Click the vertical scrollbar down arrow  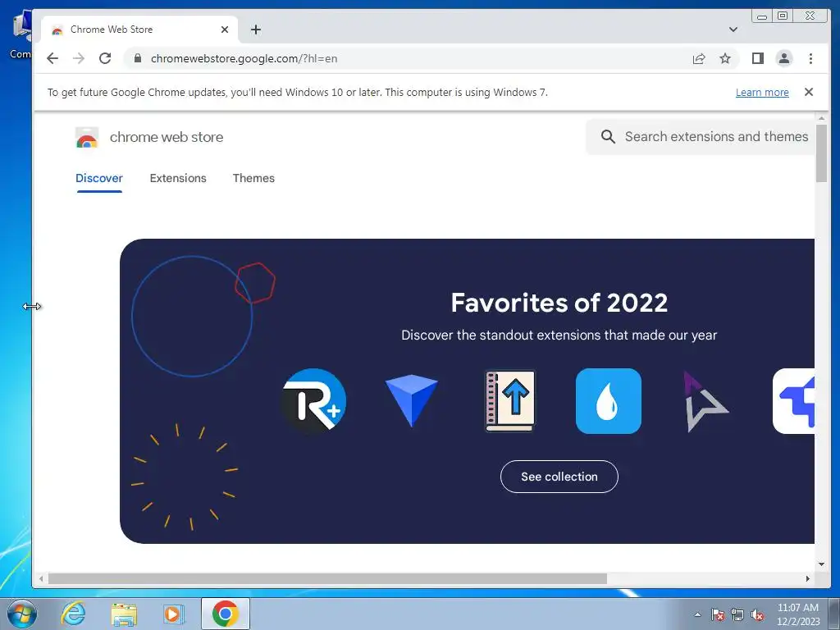pos(821,564)
